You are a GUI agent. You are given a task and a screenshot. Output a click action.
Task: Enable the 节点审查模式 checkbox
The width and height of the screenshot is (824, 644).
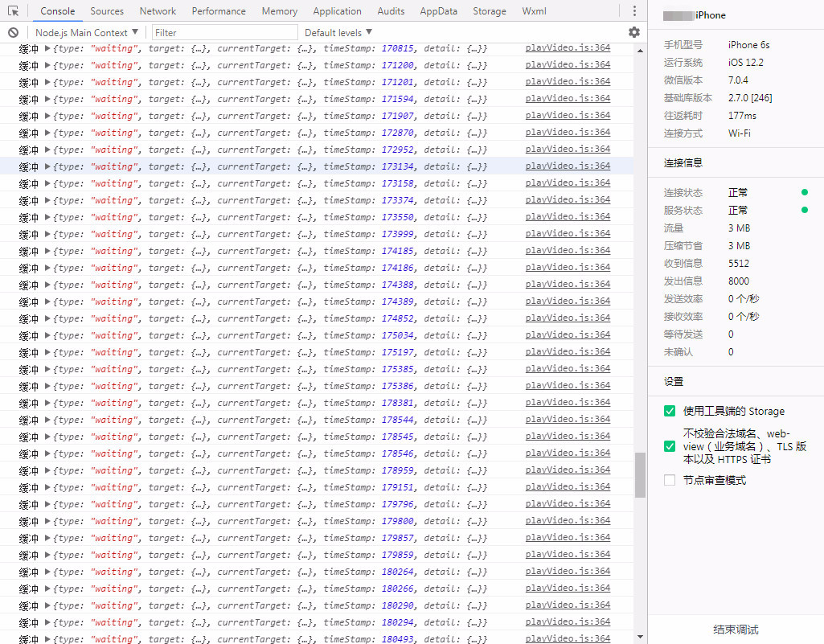[x=670, y=480]
